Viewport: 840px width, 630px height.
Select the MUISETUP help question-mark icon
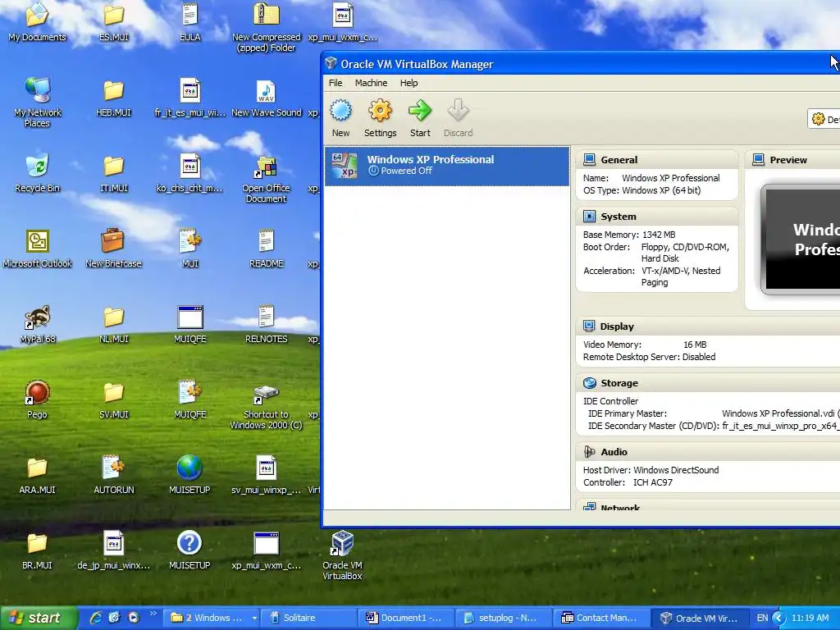[x=189, y=550]
